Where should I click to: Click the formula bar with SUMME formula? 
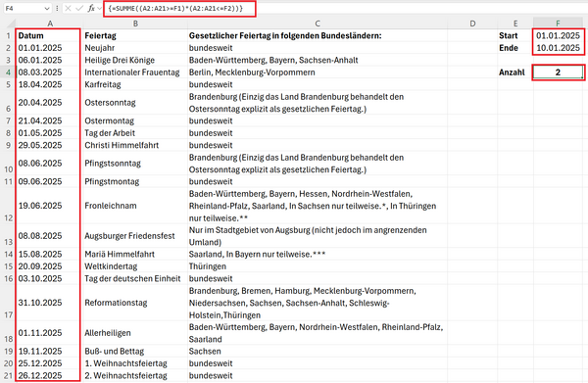coord(345,8)
